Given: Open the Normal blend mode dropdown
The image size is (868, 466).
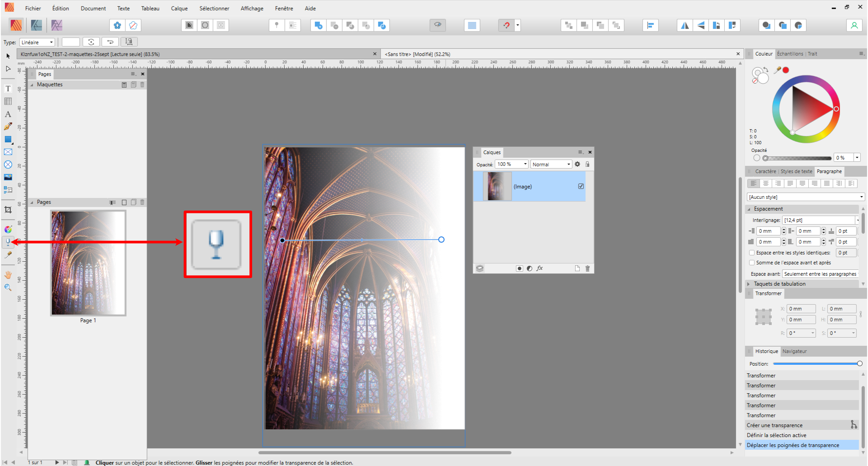Looking at the screenshot, I should pos(551,164).
